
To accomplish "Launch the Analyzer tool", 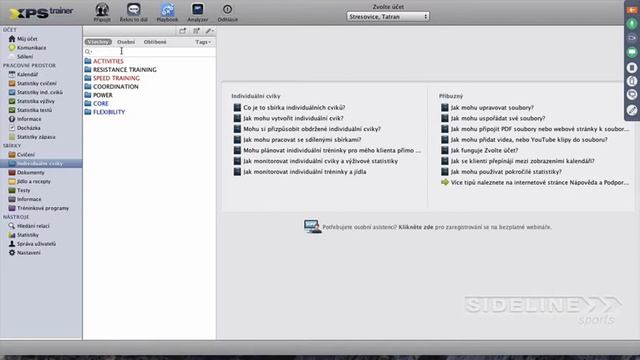I will (198, 12).
